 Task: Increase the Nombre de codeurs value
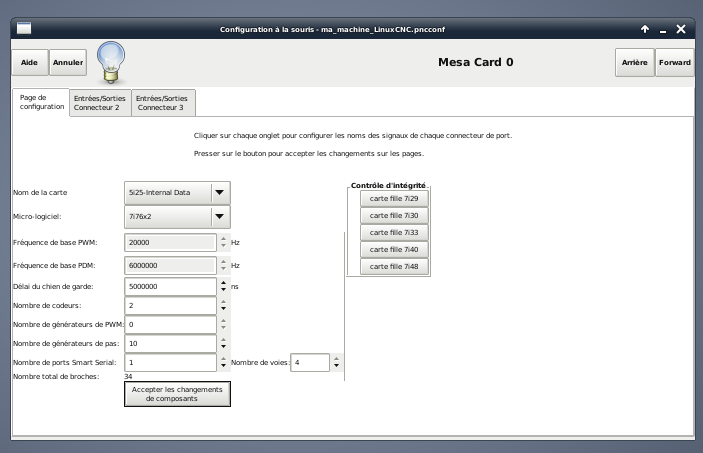pos(223,301)
